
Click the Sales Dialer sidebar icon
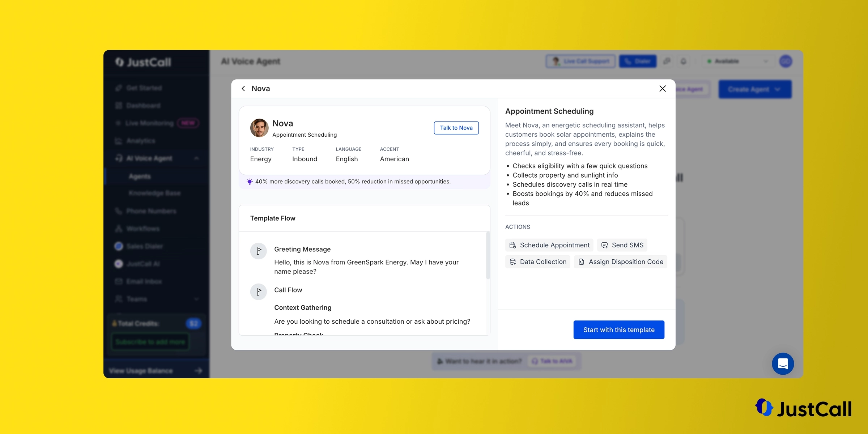119,246
